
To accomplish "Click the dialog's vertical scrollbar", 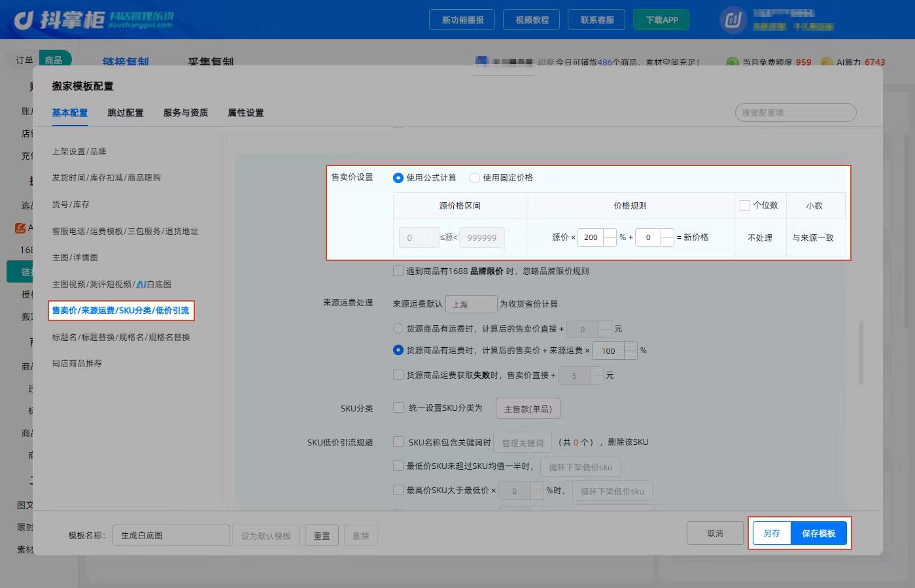I will point(861,353).
